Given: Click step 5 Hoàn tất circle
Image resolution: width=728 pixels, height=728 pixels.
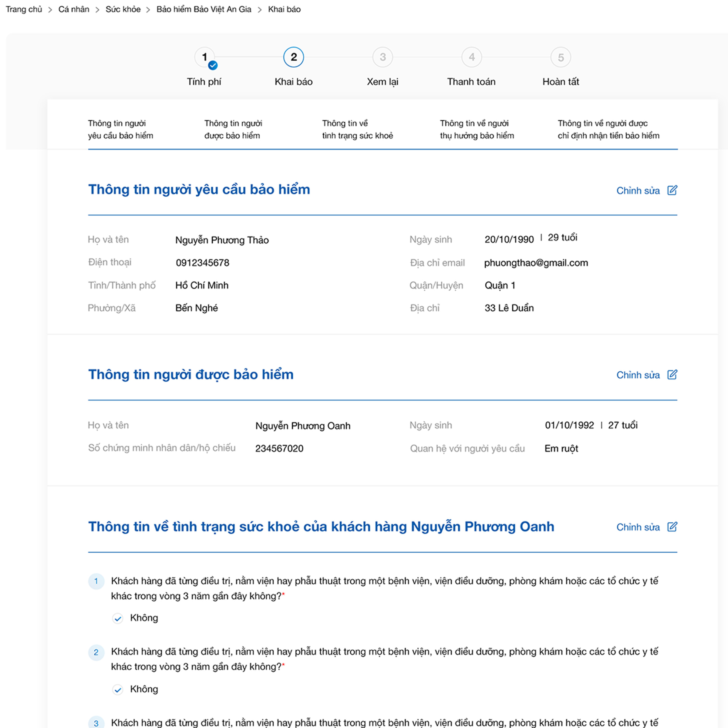Looking at the screenshot, I should 561,57.
